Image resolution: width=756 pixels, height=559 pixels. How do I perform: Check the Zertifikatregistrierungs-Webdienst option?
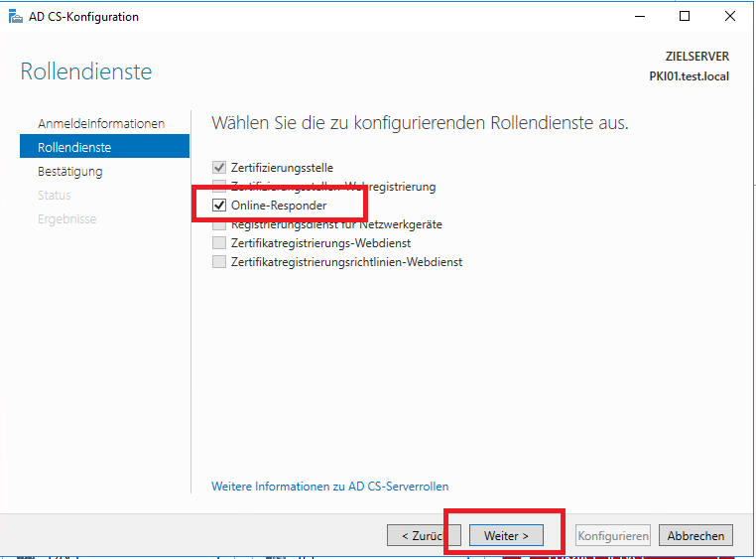tap(219, 243)
